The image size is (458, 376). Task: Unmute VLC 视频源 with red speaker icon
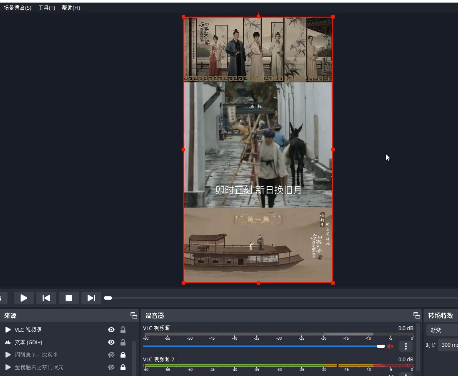click(x=390, y=346)
